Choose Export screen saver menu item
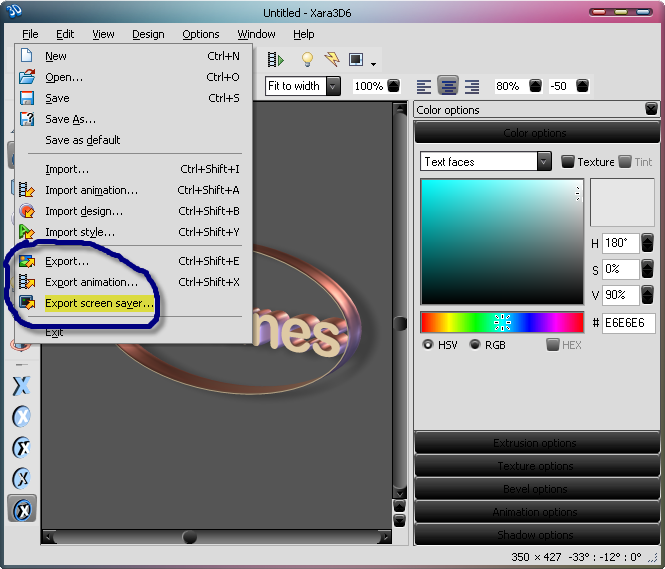Viewport: 665px width, 569px height. tap(99, 303)
